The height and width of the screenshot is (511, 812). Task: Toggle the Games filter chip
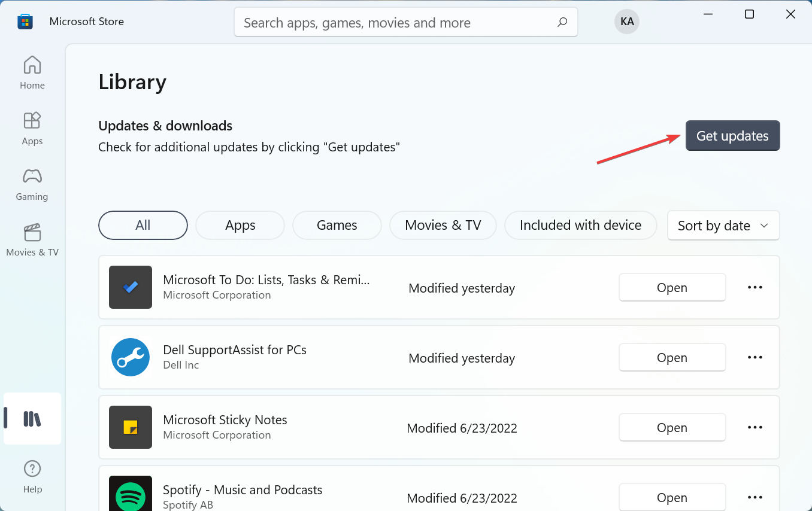point(337,225)
